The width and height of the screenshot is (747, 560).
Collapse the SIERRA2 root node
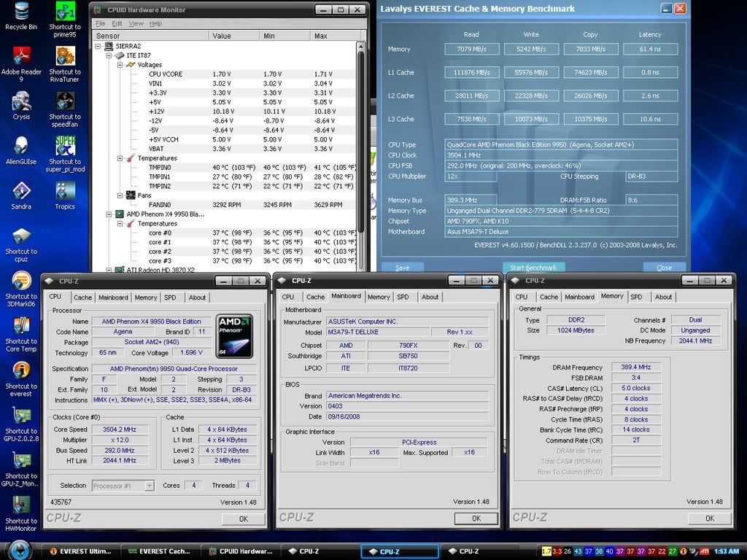(x=98, y=46)
